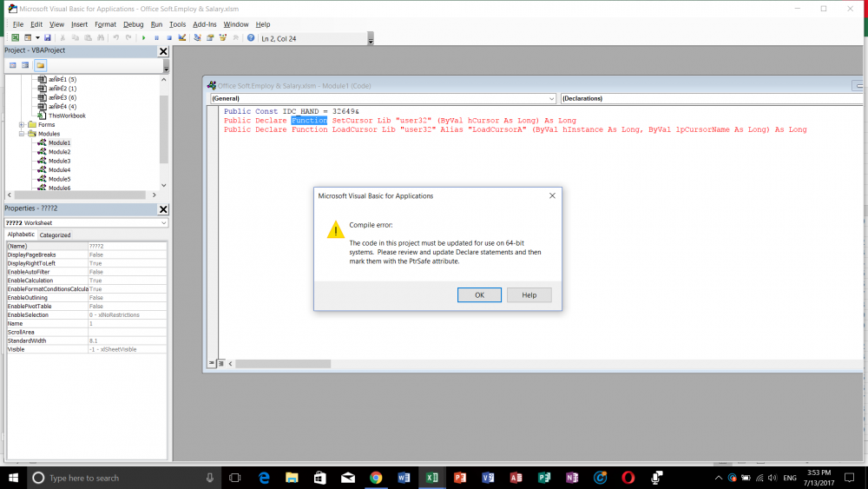Click the Reset (stop) toolbar icon
The width and height of the screenshot is (868, 489).
[169, 38]
